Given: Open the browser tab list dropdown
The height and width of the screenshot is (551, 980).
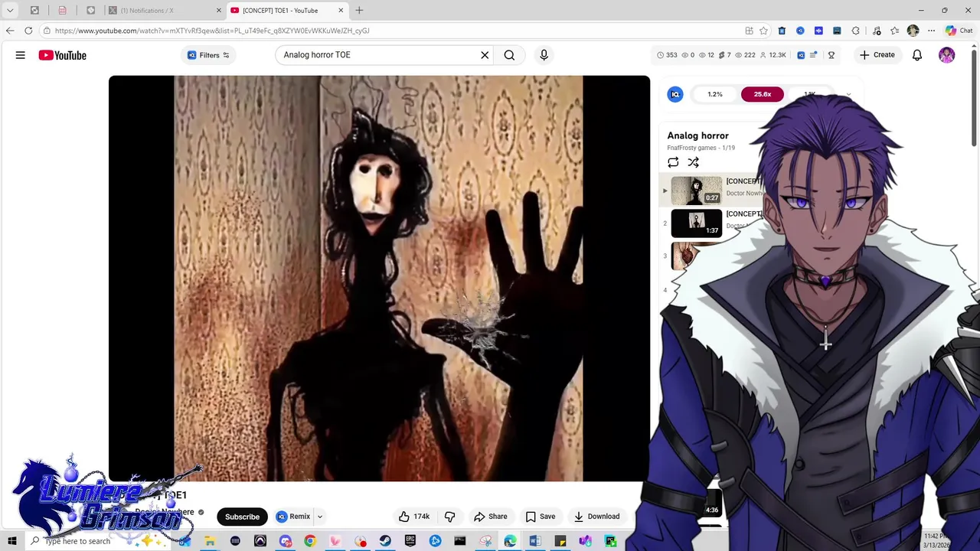Looking at the screenshot, I should click(x=10, y=11).
